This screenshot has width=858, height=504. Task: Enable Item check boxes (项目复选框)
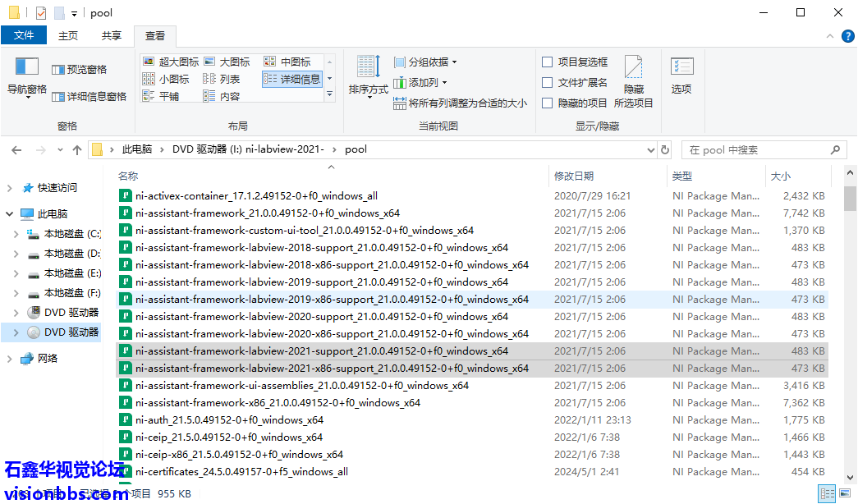[548, 62]
